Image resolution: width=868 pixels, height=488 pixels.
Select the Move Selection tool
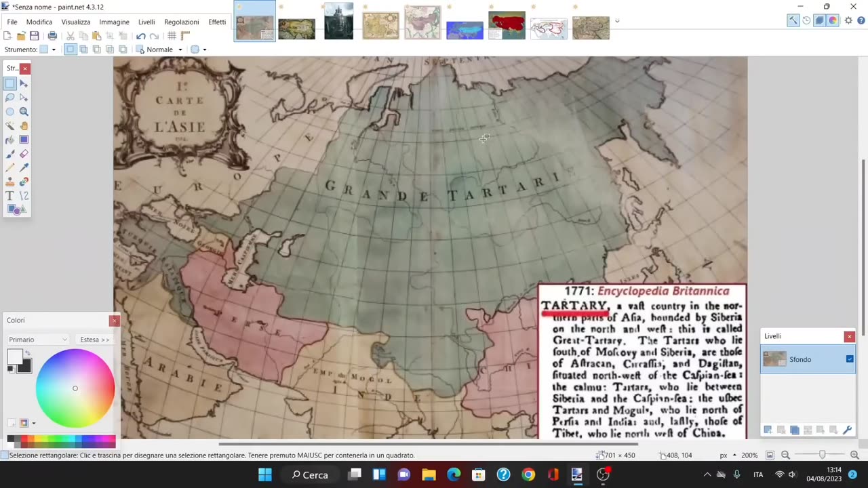point(24,98)
